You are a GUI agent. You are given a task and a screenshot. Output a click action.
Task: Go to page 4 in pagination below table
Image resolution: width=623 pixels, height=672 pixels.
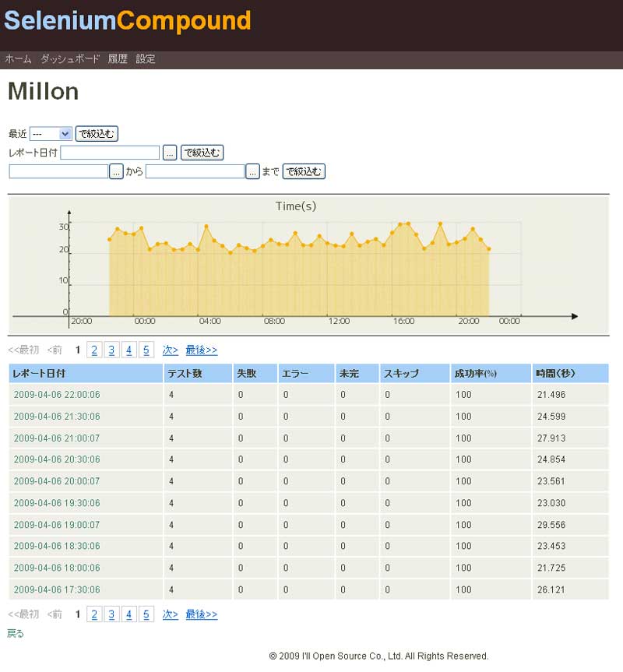129,614
